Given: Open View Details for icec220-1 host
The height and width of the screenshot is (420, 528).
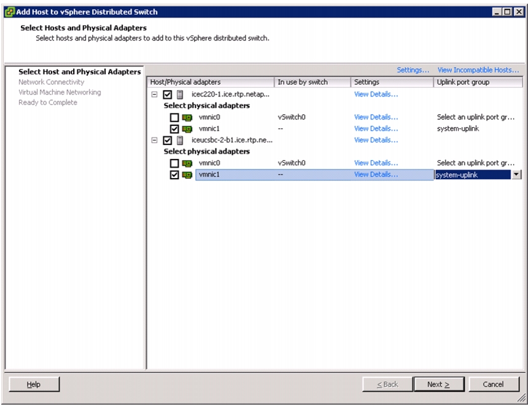Looking at the screenshot, I should click(376, 95).
